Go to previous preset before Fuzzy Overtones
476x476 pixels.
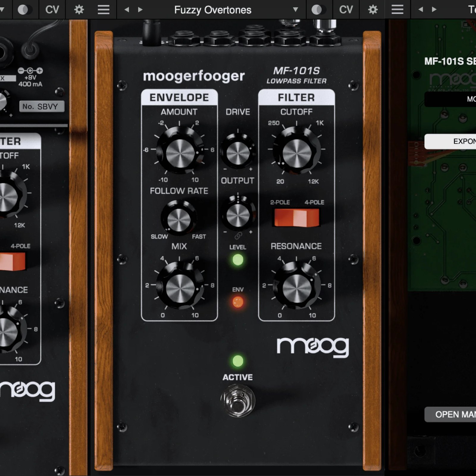[x=127, y=10]
